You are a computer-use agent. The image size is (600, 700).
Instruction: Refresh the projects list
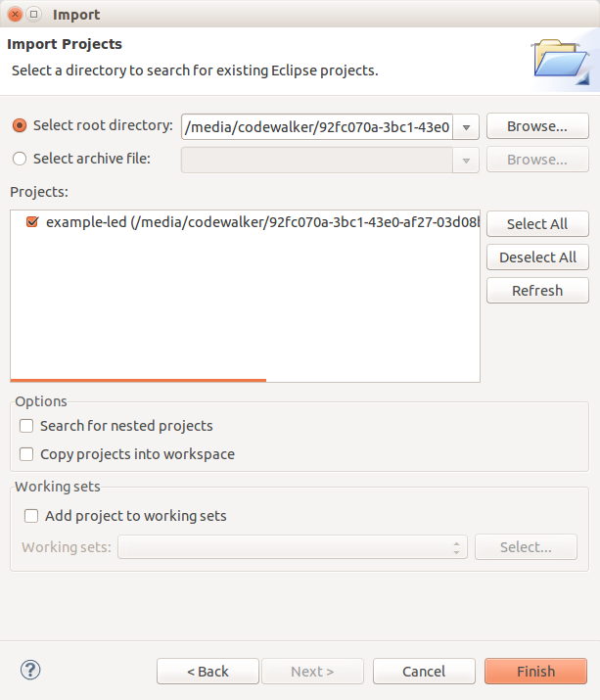click(537, 291)
